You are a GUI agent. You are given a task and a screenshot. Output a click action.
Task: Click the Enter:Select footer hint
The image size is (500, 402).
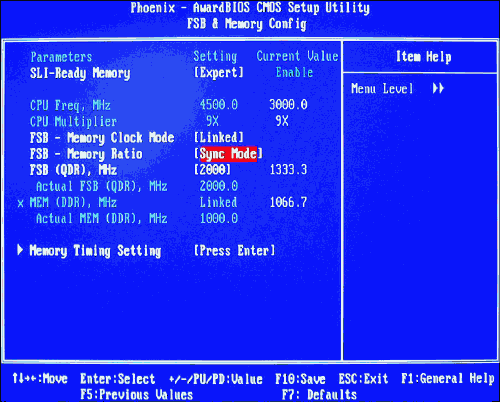click(118, 379)
